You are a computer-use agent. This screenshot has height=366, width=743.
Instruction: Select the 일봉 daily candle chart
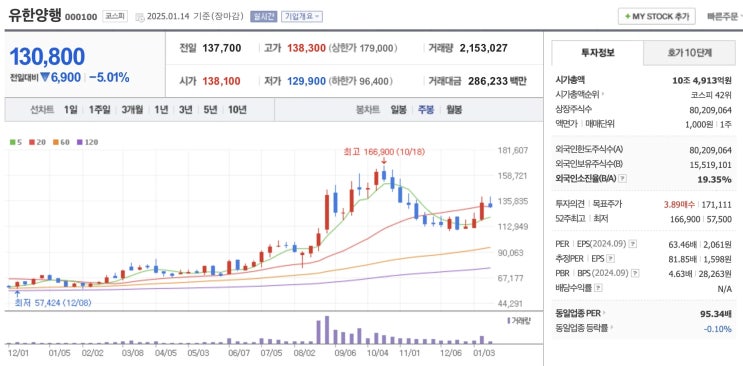pos(399,110)
